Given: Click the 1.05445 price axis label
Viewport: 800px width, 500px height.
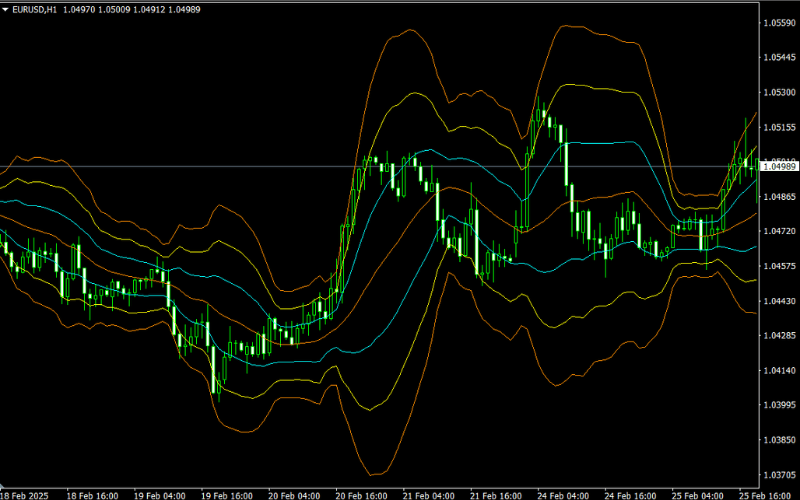Looking at the screenshot, I should 778,58.
